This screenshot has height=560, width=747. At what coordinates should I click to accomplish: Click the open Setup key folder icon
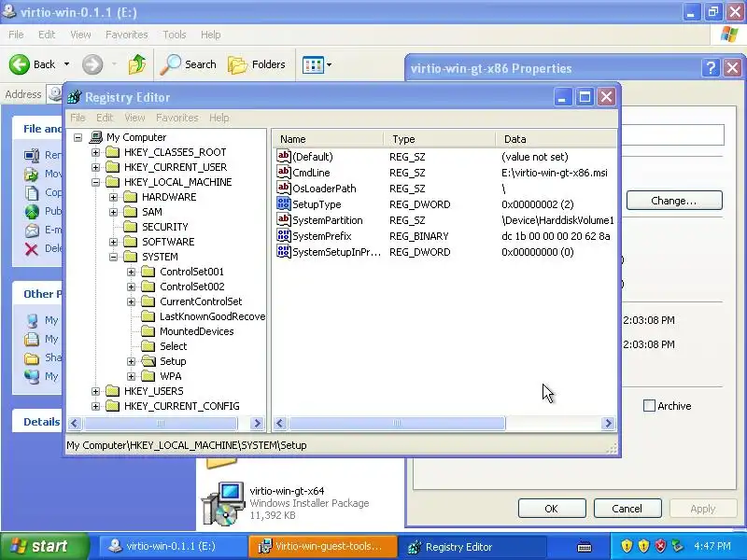tap(148, 361)
